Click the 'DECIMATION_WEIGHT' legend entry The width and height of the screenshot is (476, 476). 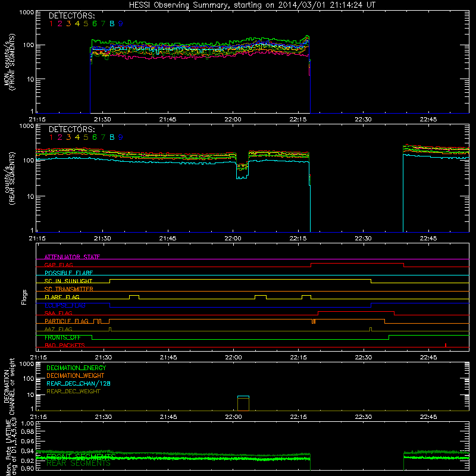[76, 375]
